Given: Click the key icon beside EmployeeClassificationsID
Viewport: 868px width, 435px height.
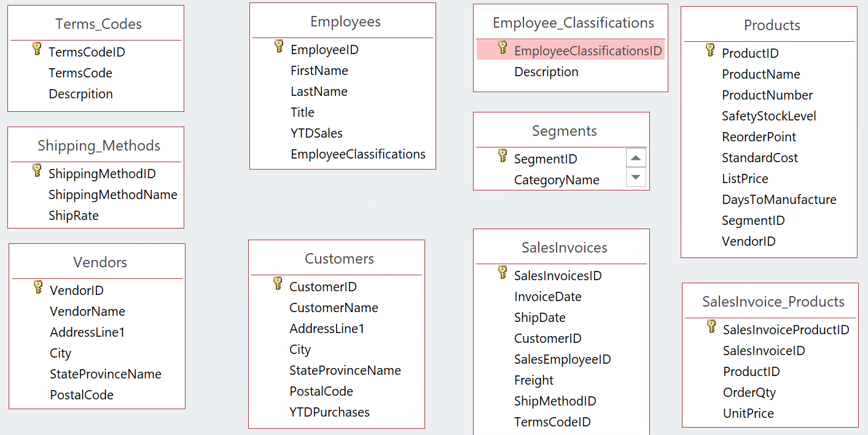Looking at the screenshot, I should (502, 48).
